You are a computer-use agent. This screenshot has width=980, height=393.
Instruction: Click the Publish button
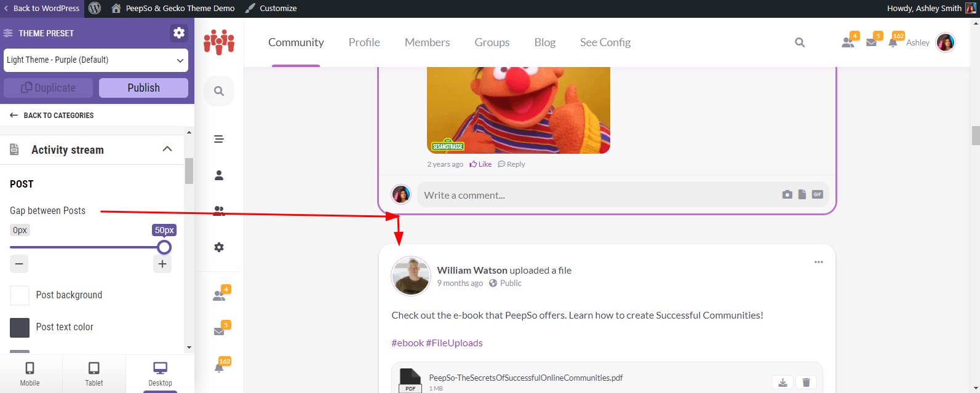[143, 88]
